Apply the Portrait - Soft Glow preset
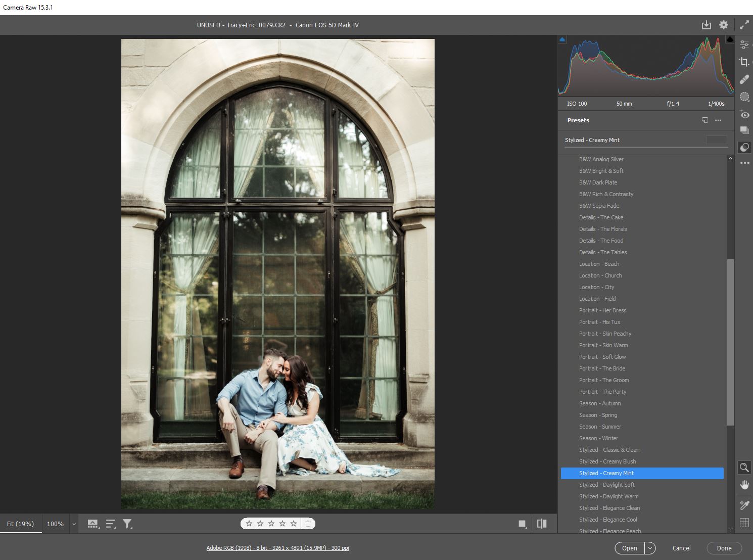 [x=602, y=357]
